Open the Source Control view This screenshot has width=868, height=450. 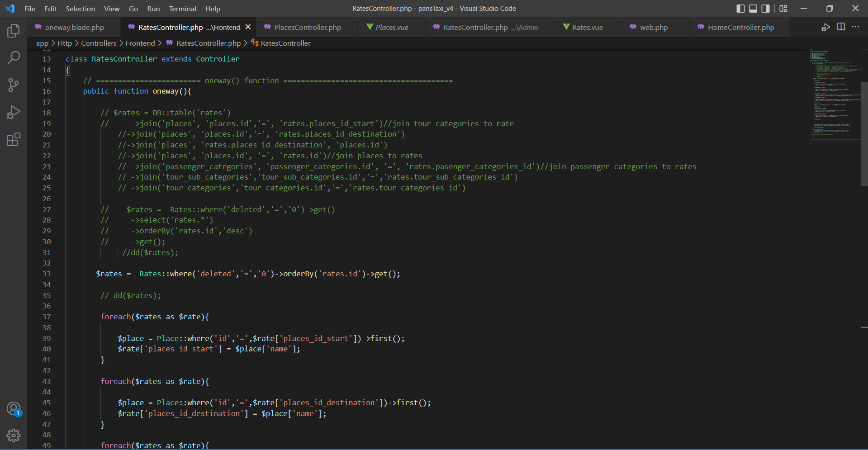pos(14,85)
